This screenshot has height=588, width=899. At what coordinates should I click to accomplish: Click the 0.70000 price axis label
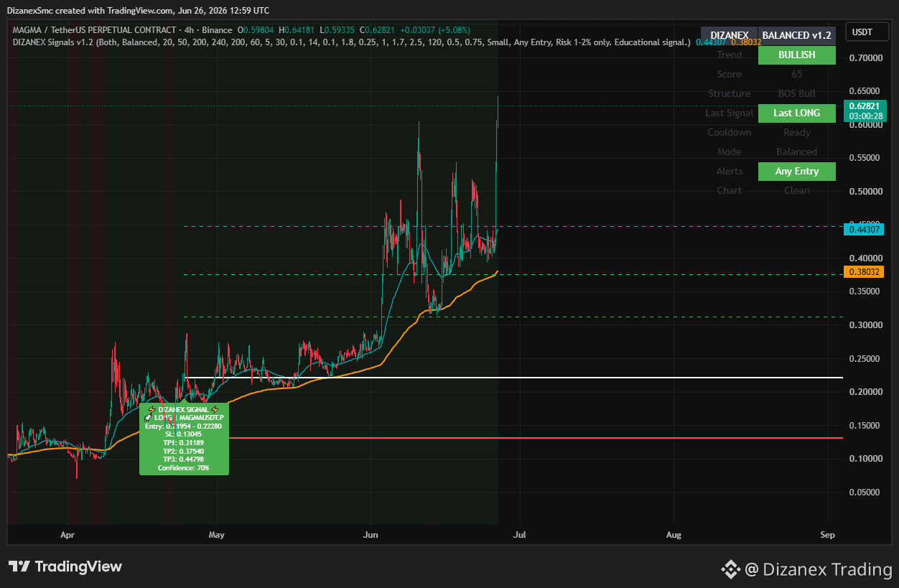point(865,57)
